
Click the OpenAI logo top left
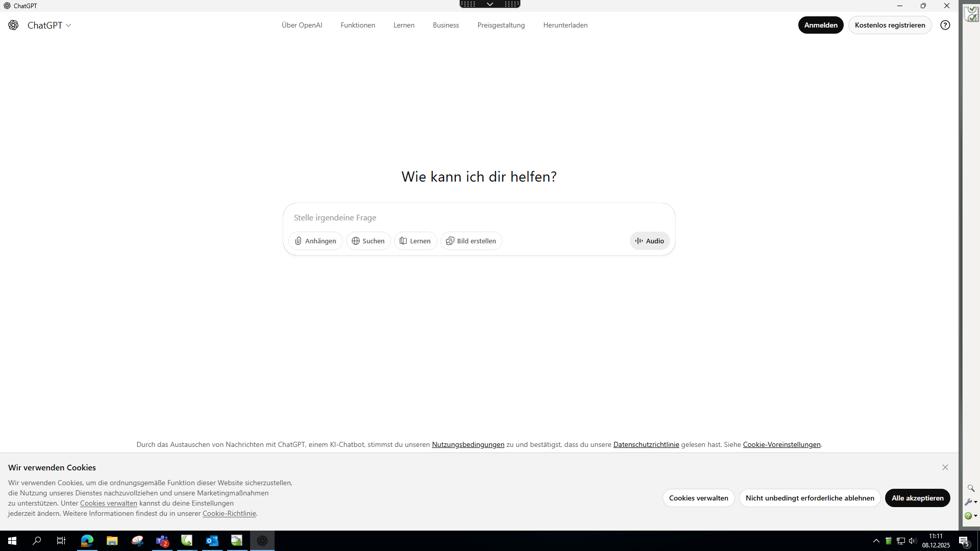coord(13,25)
